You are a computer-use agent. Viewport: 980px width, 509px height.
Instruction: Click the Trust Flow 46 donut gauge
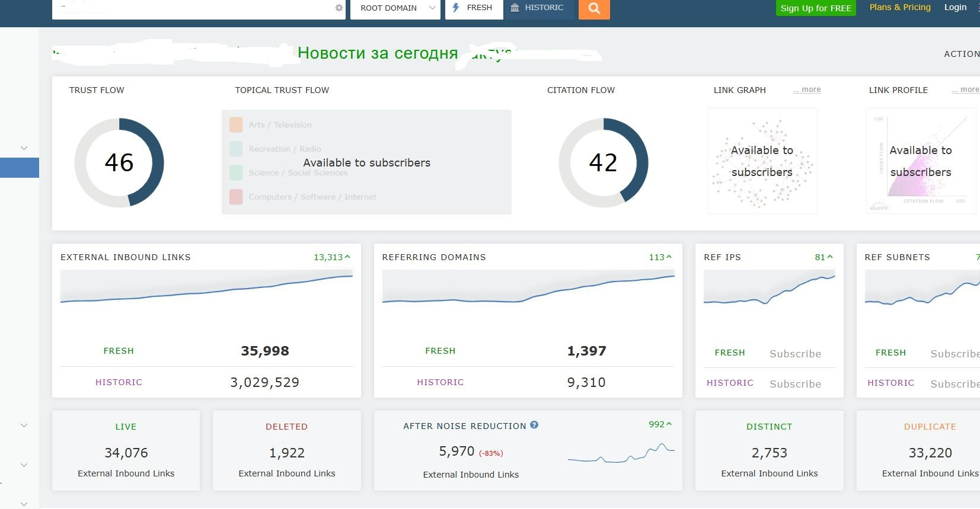pyautogui.click(x=119, y=162)
